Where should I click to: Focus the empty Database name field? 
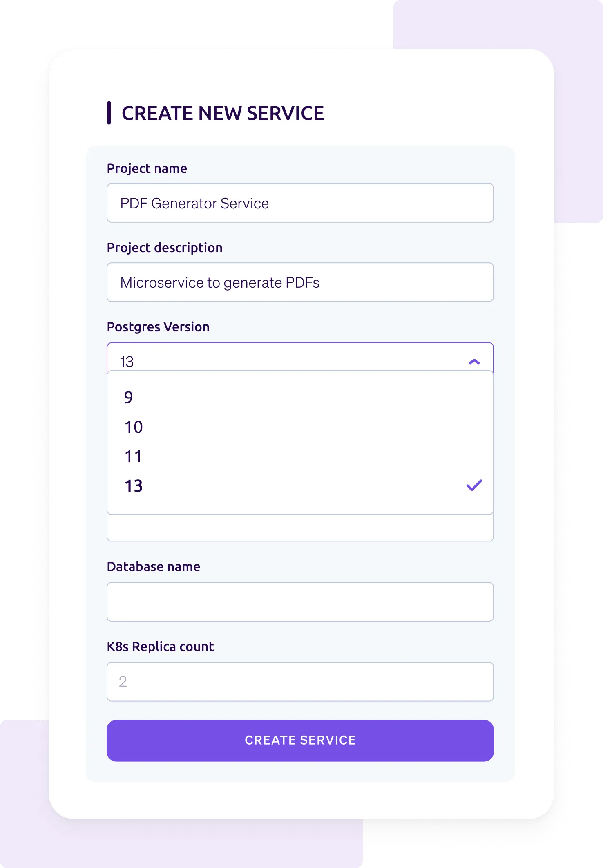(300, 602)
